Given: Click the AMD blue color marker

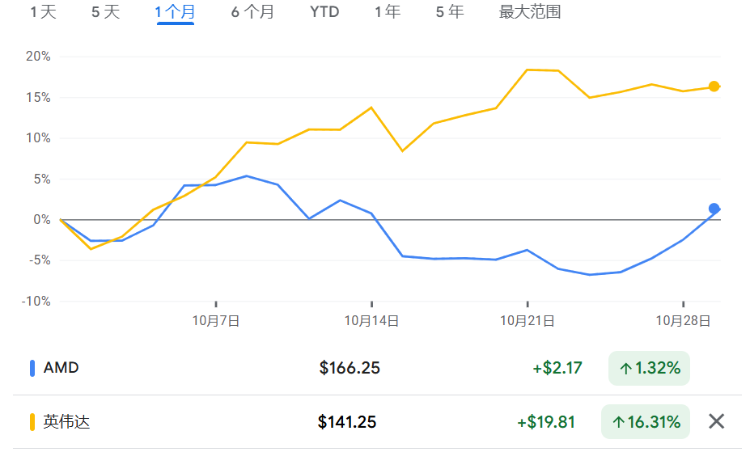Looking at the screenshot, I should click(x=33, y=368).
